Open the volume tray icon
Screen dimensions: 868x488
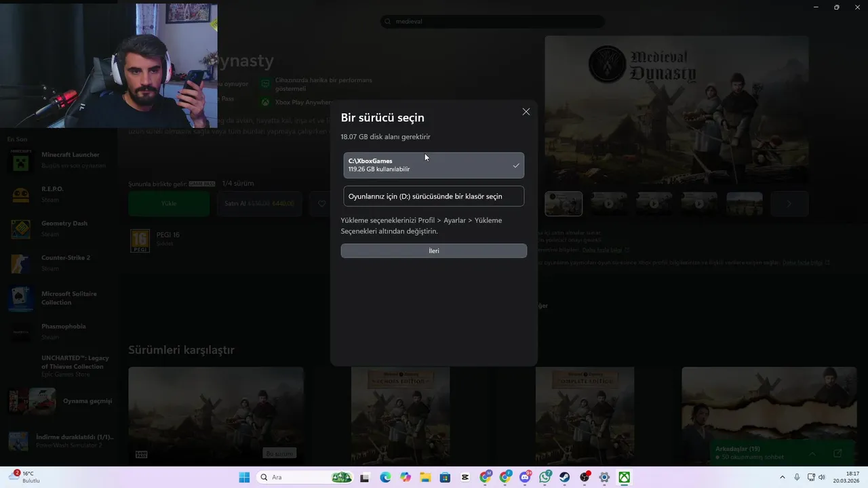[x=822, y=477]
